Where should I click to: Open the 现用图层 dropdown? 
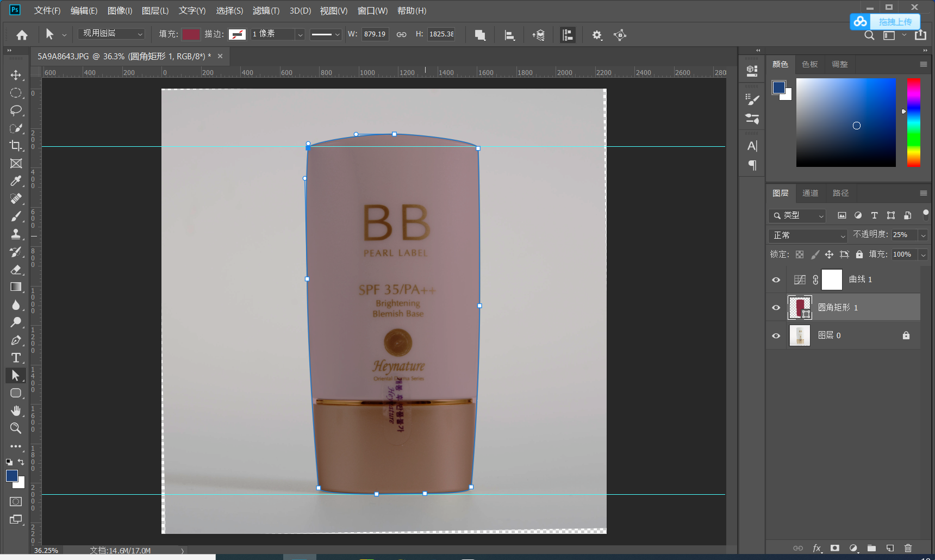(111, 34)
